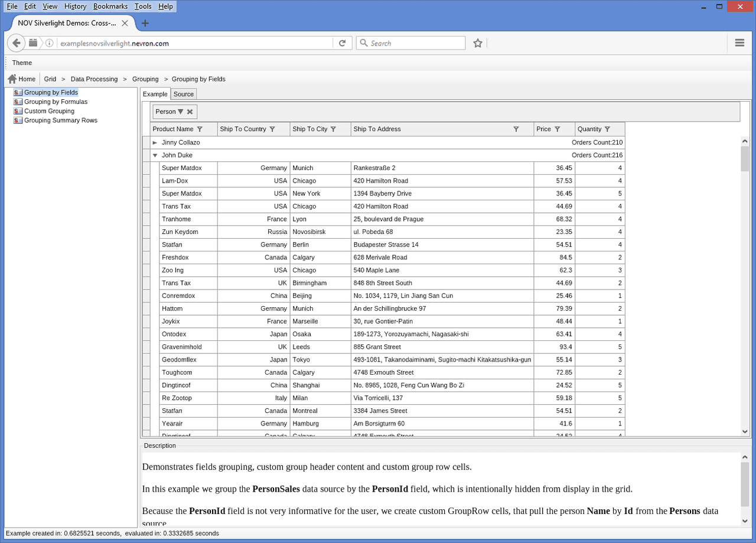Click the browser Back arrow button
The width and height of the screenshot is (756, 543).
coord(16,43)
